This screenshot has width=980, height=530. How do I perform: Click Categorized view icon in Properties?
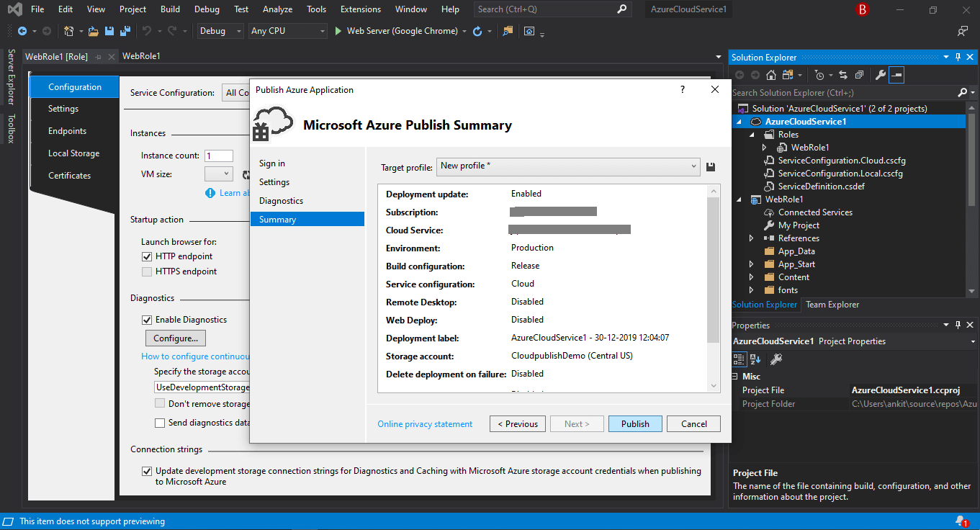(739, 359)
